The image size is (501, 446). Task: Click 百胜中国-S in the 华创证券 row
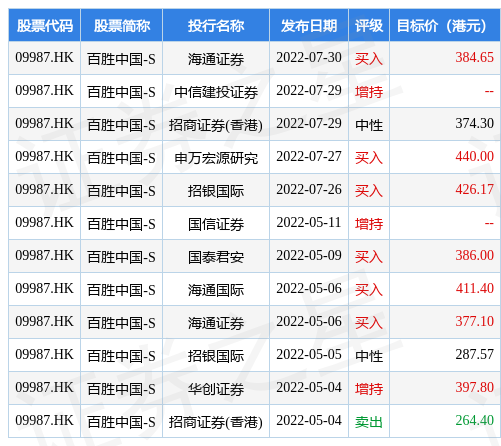pyautogui.click(x=122, y=389)
